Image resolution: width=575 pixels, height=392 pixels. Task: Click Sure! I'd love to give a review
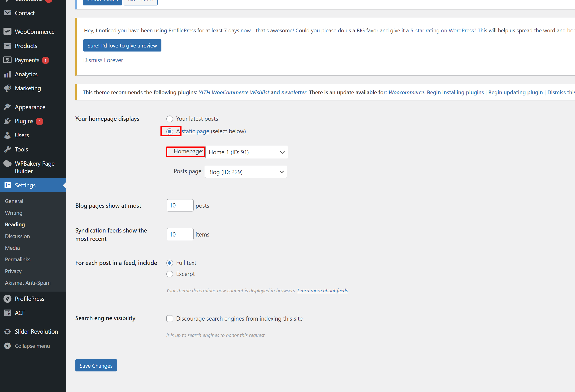[x=122, y=46]
